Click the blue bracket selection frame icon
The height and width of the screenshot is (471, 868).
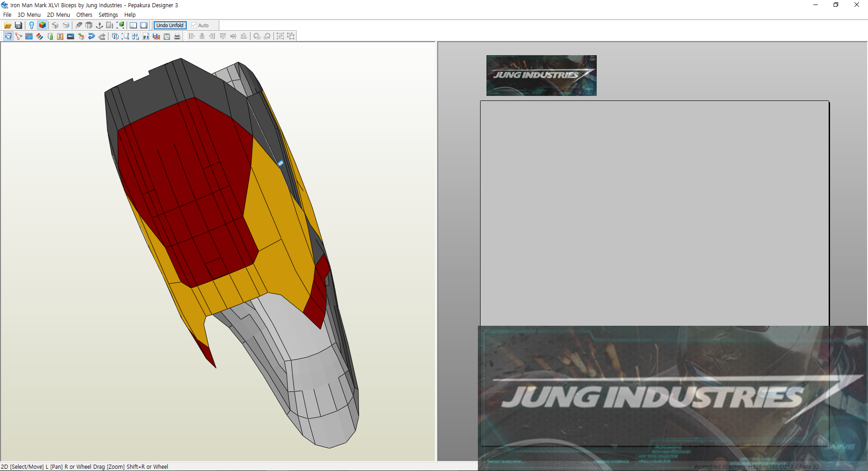pyautogui.click(x=125, y=36)
